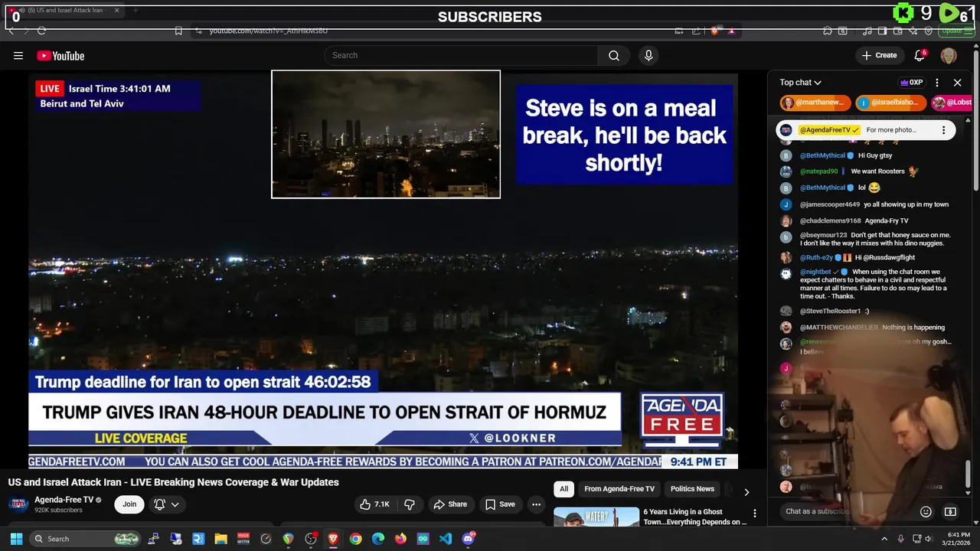This screenshot has width=980, height=551.
Task: View the 0XP channel points badge
Action: (911, 83)
